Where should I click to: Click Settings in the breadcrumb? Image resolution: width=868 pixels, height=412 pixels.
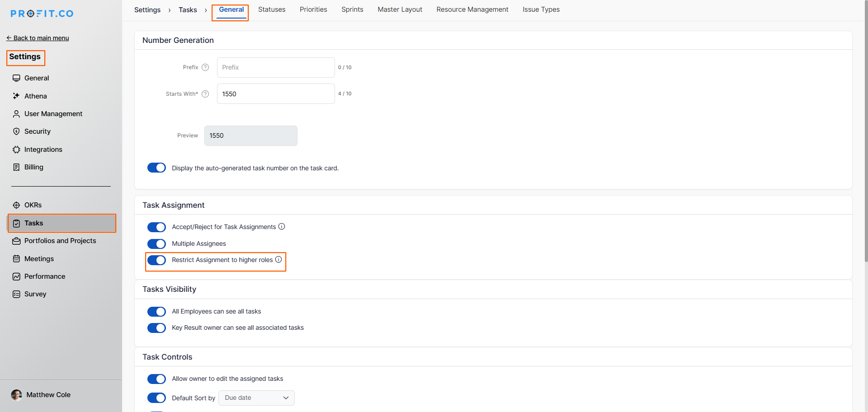pyautogui.click(x=147, y=10)
